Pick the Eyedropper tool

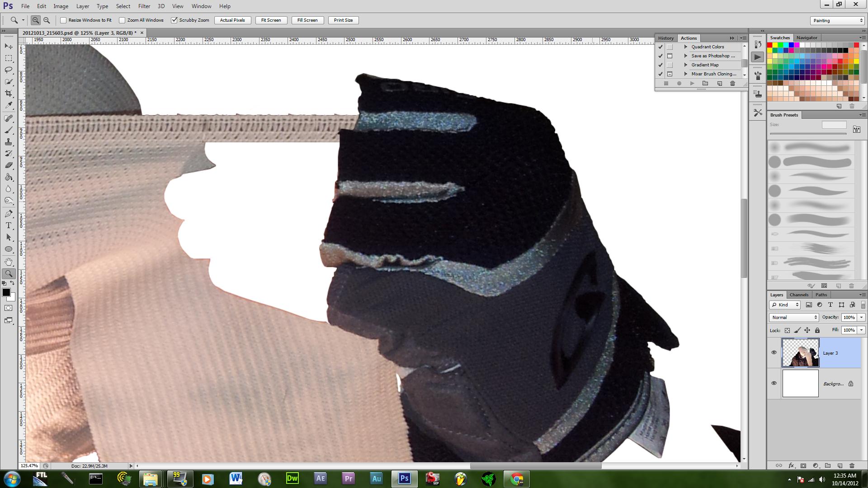pos(9,105)
